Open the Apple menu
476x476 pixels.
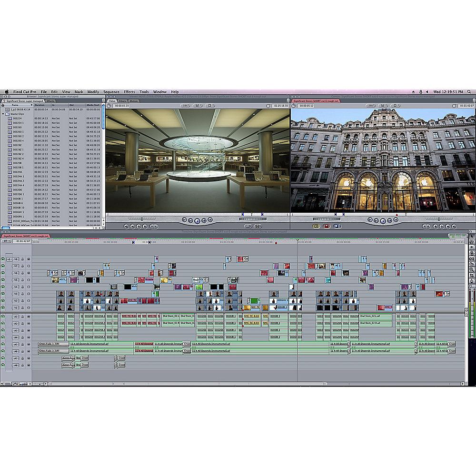(x=7, y=92)
